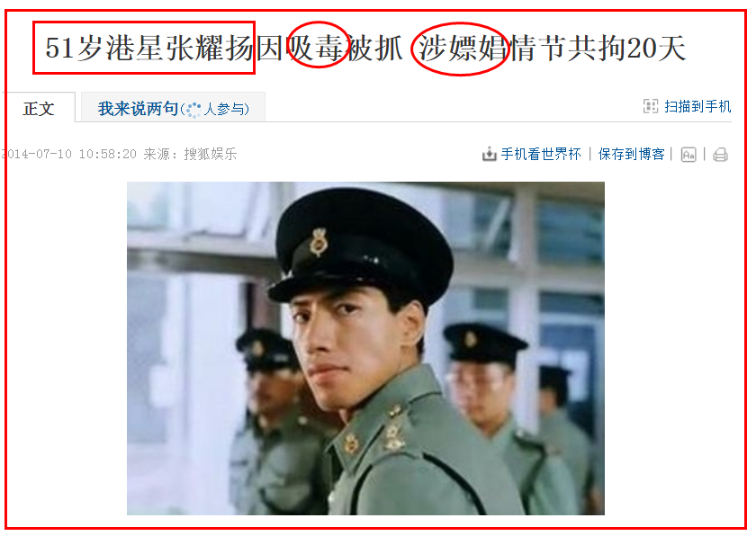
Task: Open the 扫描到手机 link
Action: 697,106
